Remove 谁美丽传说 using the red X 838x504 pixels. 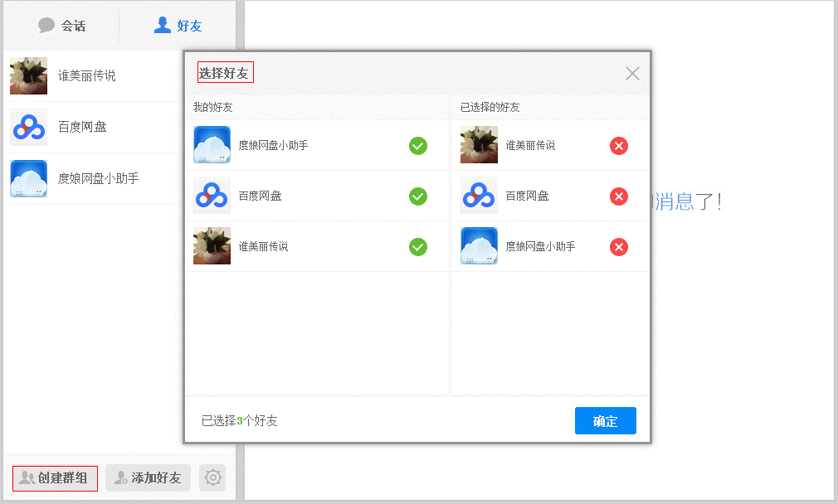(618, 145)
